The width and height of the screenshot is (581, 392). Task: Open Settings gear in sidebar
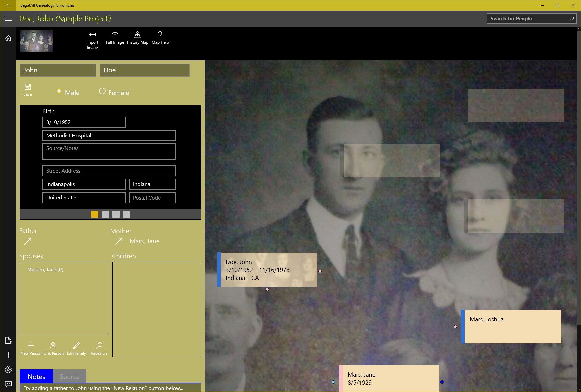tap(8, 370)
